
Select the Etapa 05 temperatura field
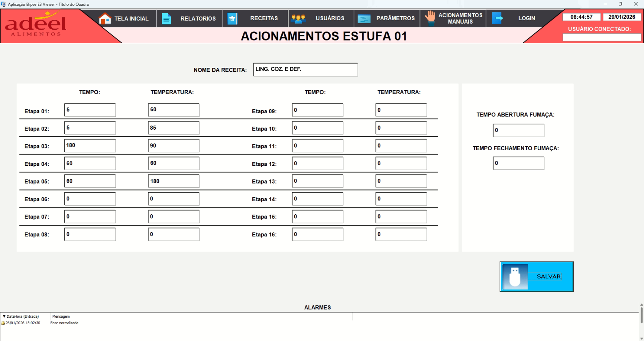coord(174,181)
